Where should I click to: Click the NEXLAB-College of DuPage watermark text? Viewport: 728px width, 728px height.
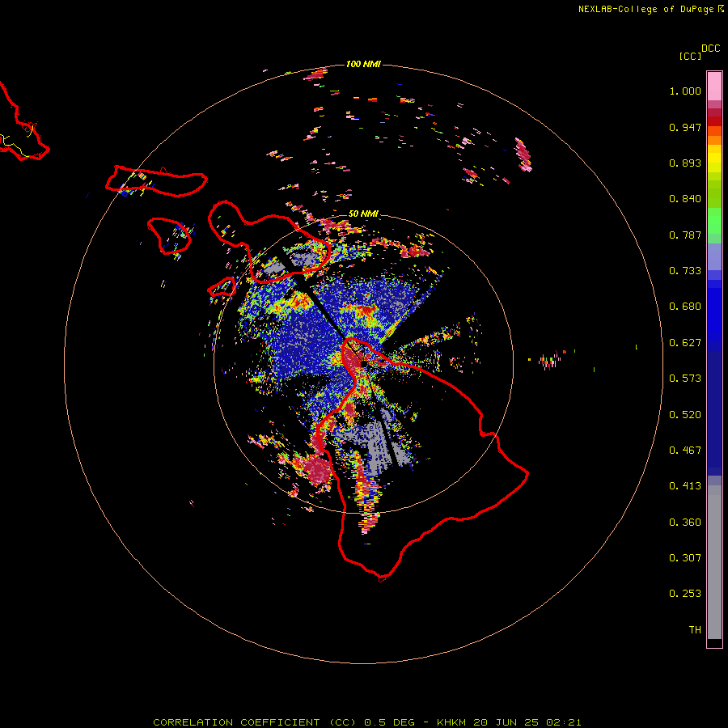tap(650, 9)
